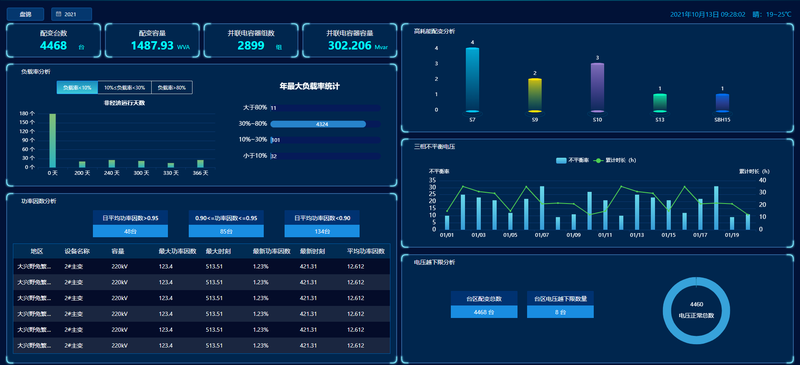The image size is (800, 365).
Task: Toggle 不平衡率 legend item
Action: (572, 160)
